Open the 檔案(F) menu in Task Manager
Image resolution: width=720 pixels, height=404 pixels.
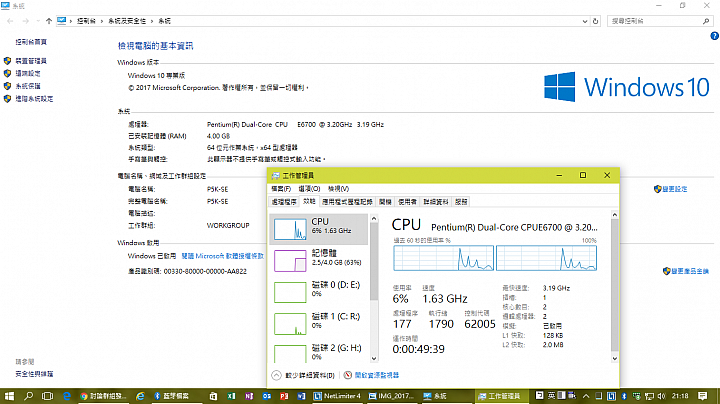click(281, 189)
